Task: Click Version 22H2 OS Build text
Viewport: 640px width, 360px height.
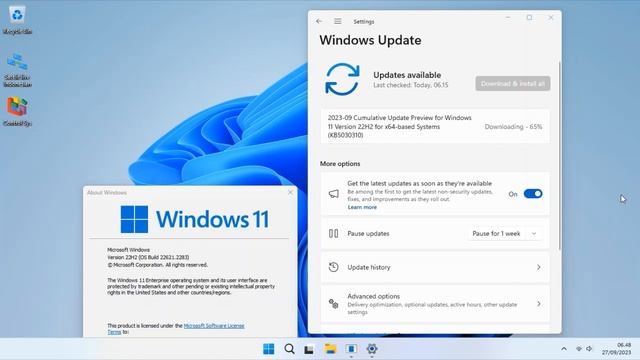Action: [x=148, y=257]
